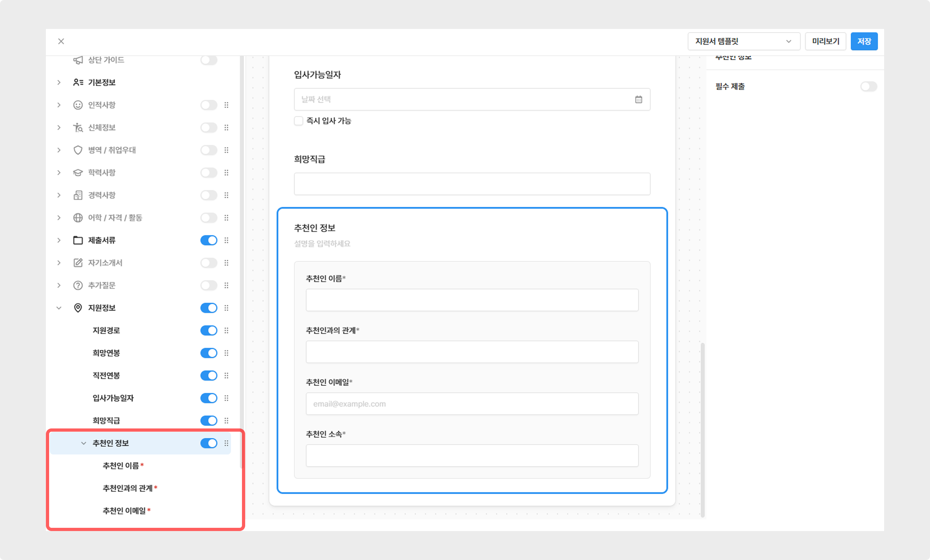Viewport: 930px width, 560px height.
Task: Click the 제출서류 folder icon
Action: point(78,240)
